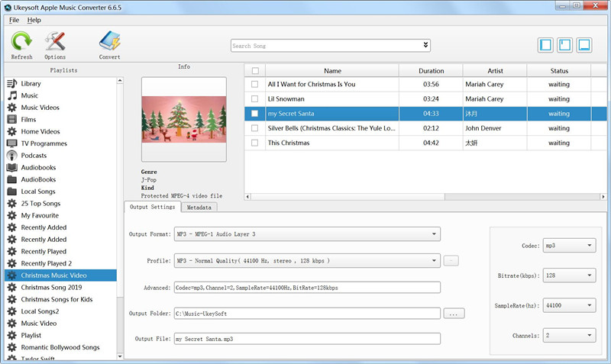
Task: Click the Convert toolbar icon
Action: tap(109, 41)
